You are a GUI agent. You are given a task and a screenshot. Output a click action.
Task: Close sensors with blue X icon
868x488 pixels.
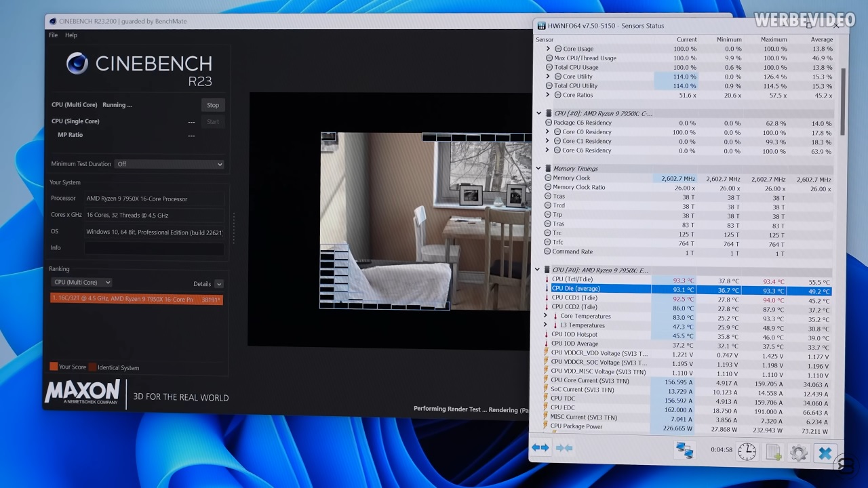[x=825, y=453]
